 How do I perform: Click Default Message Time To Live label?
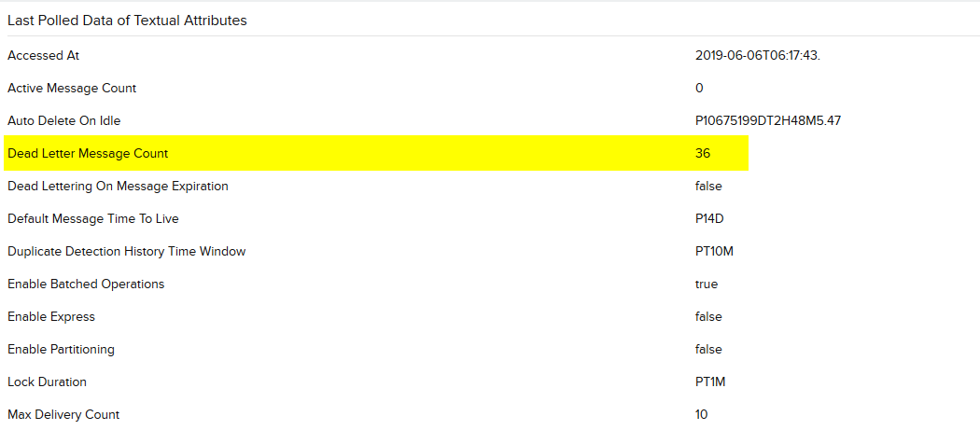click(x=93, y=219)
